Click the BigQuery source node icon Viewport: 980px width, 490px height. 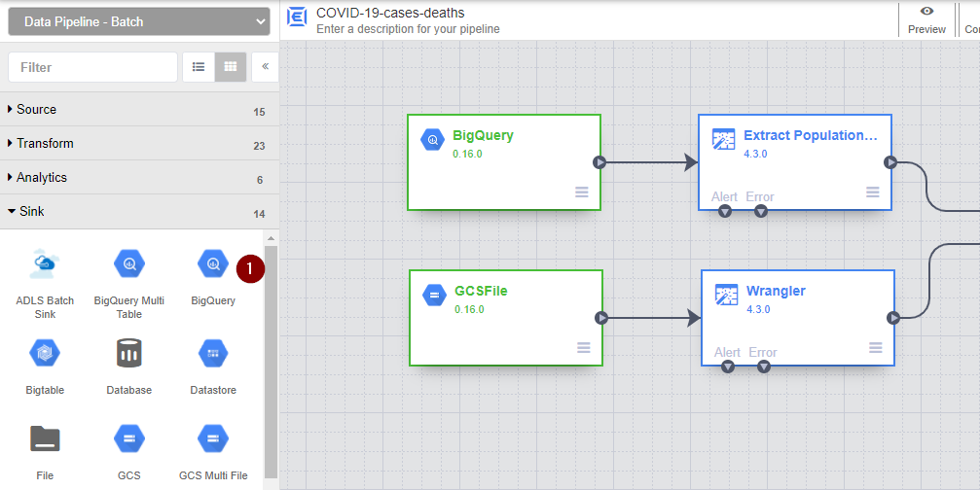[432, 140]
